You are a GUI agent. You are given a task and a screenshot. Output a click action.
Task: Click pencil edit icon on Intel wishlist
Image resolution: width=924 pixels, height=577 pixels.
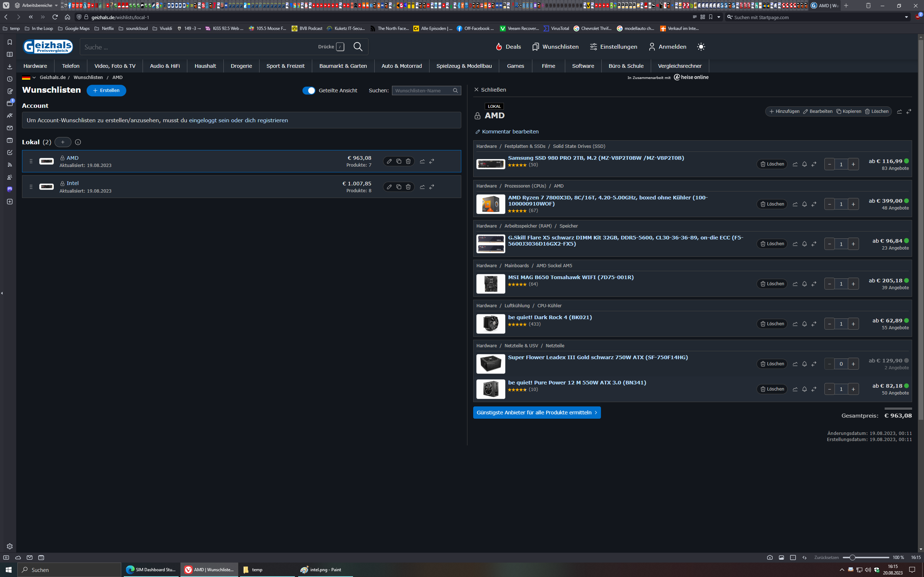click(x=389, y=187)
